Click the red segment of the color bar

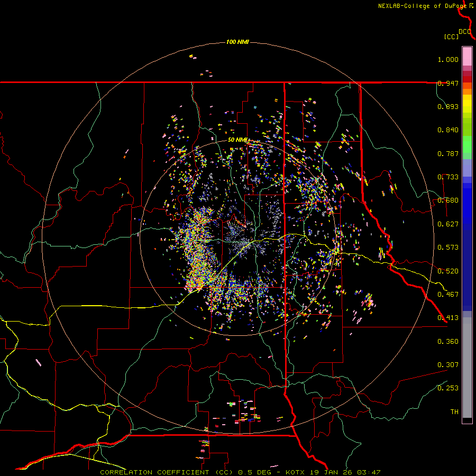(467, 79)
